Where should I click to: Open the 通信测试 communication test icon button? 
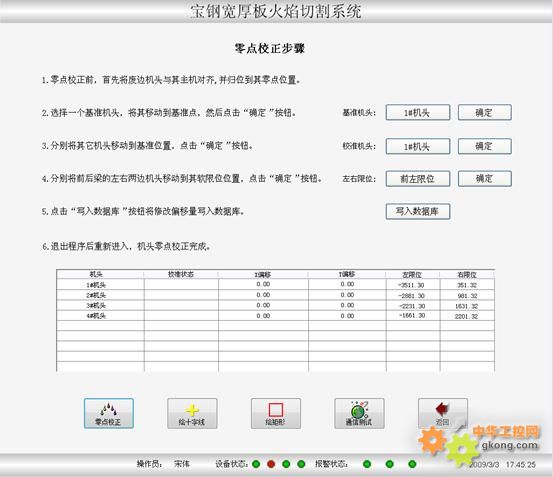tap(359, 413)
